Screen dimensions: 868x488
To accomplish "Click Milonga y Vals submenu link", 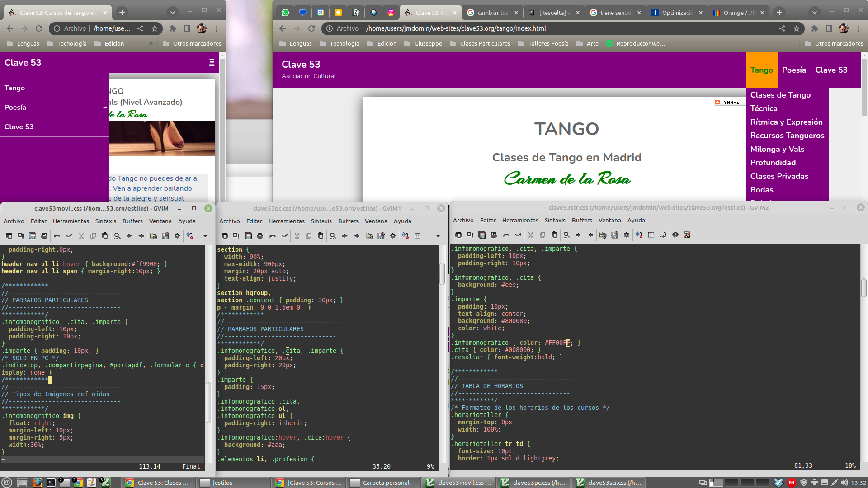I will tap(778, 149).
